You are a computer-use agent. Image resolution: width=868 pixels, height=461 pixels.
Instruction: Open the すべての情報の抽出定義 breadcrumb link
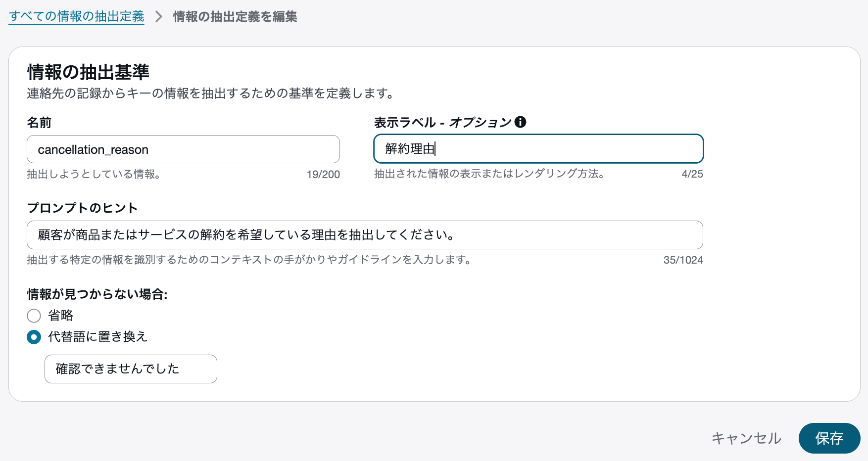[77, 16]
